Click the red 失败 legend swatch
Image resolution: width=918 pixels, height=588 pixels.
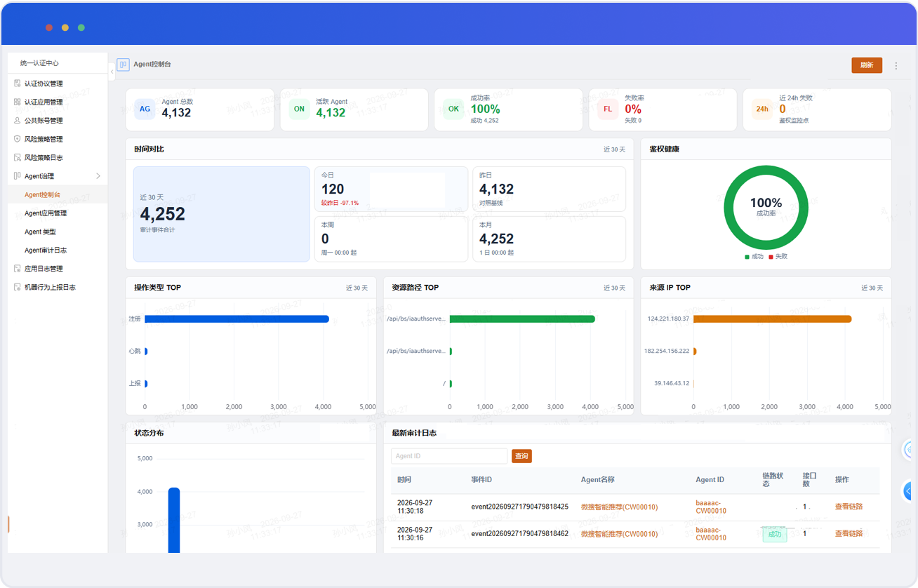771,257
